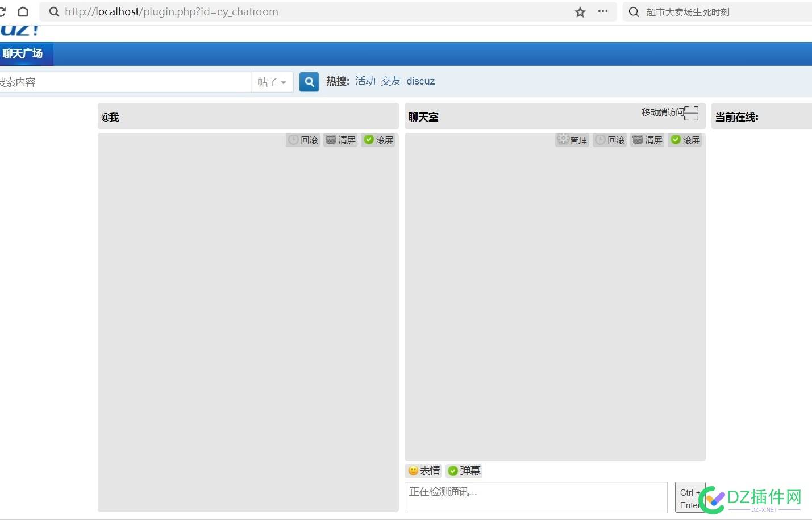Screen dimensions: 812x523
Task: Click 回滚 in the @我 panel
Action: [303, 140]
